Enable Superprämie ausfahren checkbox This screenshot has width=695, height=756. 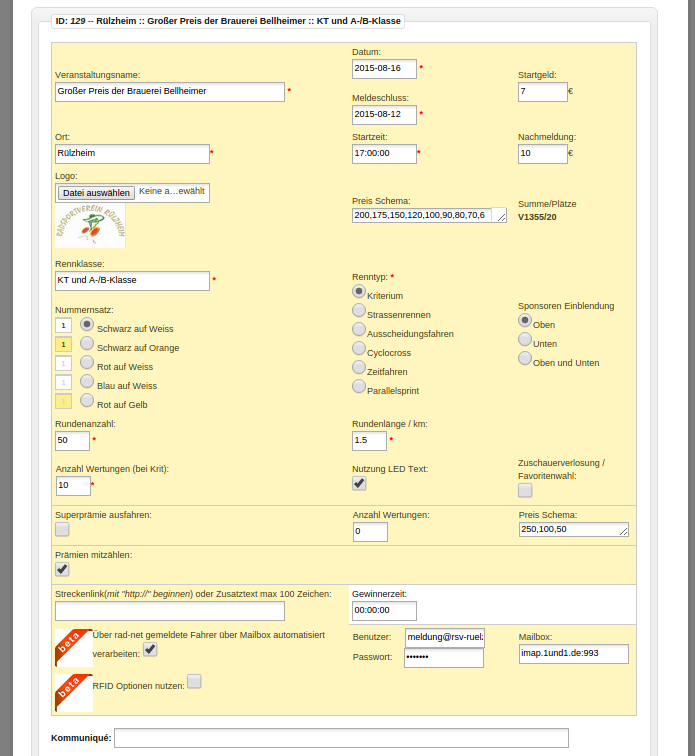pyautogui.click(x=62, y=530)
